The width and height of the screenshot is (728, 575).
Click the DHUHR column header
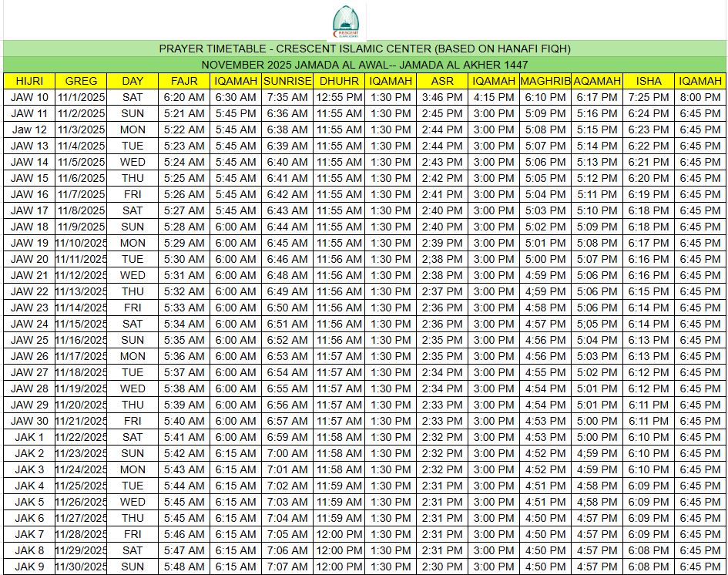(339, 81)
